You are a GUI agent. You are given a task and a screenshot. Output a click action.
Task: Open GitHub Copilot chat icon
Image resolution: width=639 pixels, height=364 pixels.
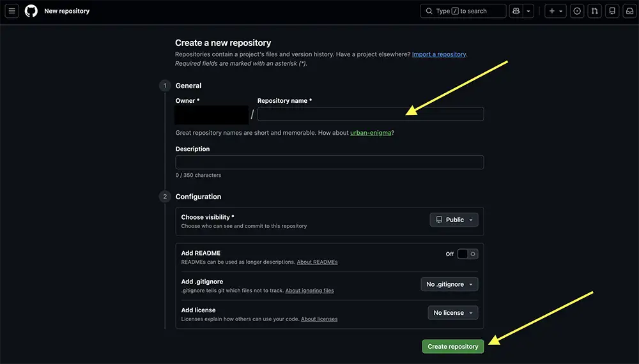[x=516, y=11]
